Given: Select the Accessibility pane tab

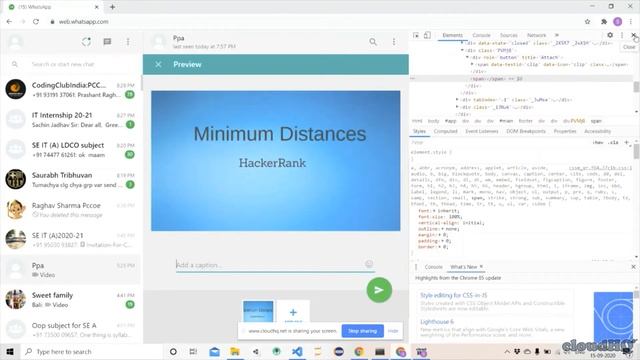Looking at the screenshot, I should point(598,131).
